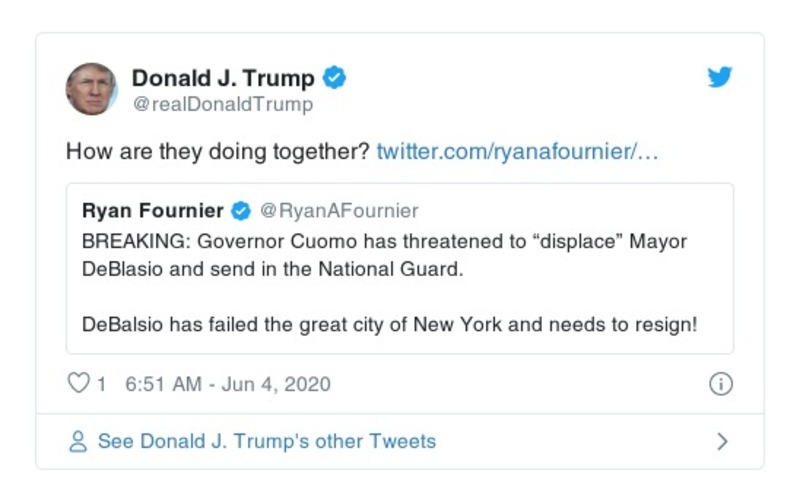Click the Donald J. Trump display name

(223, 78)
